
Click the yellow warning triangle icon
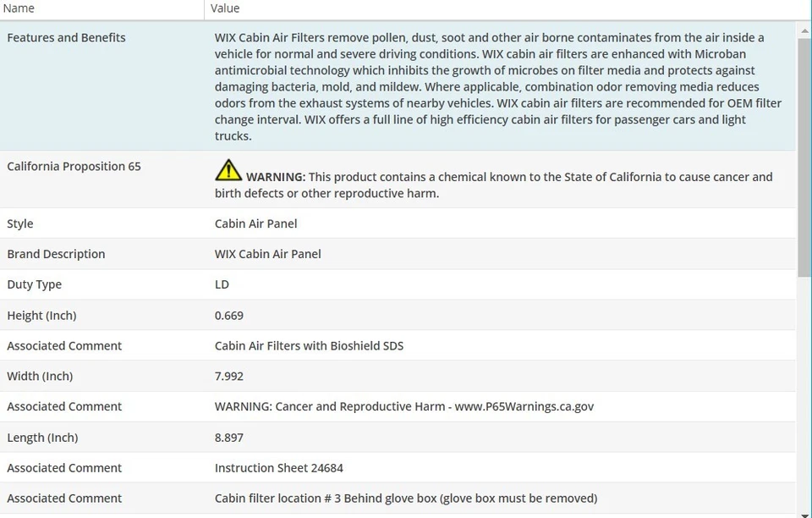(228, 171)
